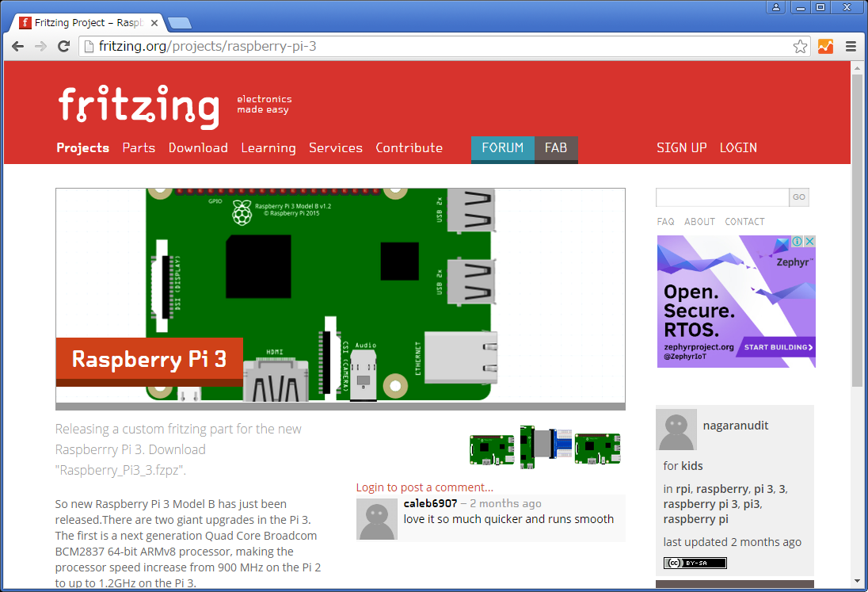Reload the page with the refresh icon
Image resolution: width=868 pixels, height=592 pixels.
[x=63, y=47]
